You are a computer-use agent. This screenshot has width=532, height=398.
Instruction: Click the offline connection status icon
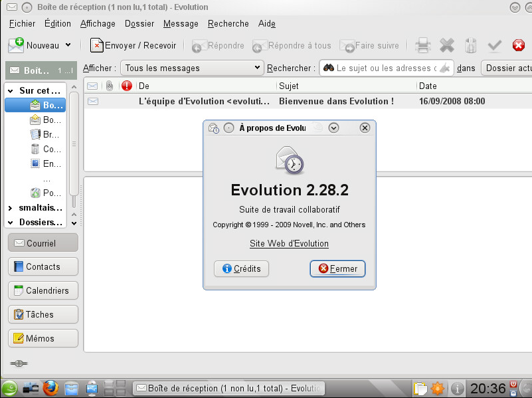tap(19, 363)
